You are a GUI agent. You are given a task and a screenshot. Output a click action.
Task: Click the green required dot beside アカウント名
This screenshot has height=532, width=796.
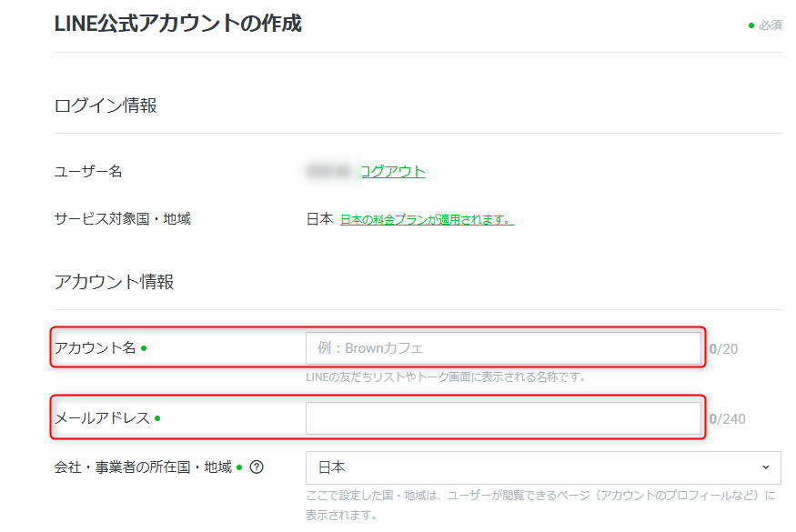click(144, 348)
